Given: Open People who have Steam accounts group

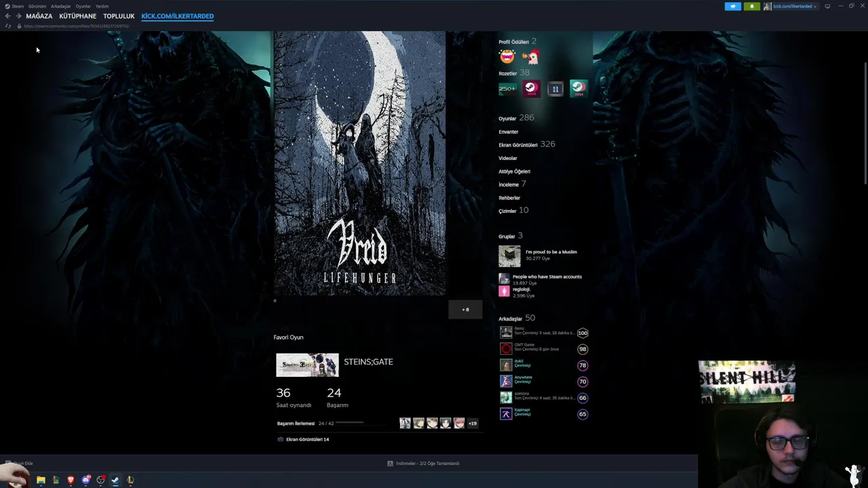Looking at the screenshot, I should point(547,277).
